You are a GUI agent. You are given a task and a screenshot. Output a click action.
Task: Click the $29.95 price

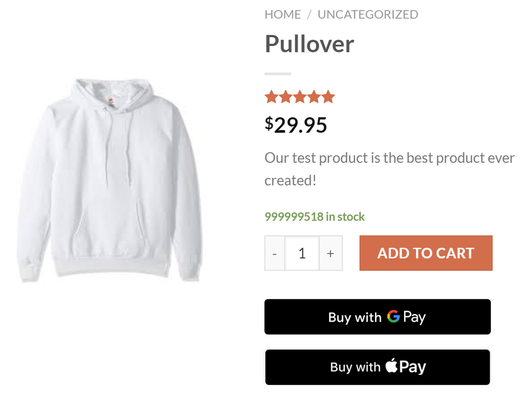(296, 125)
